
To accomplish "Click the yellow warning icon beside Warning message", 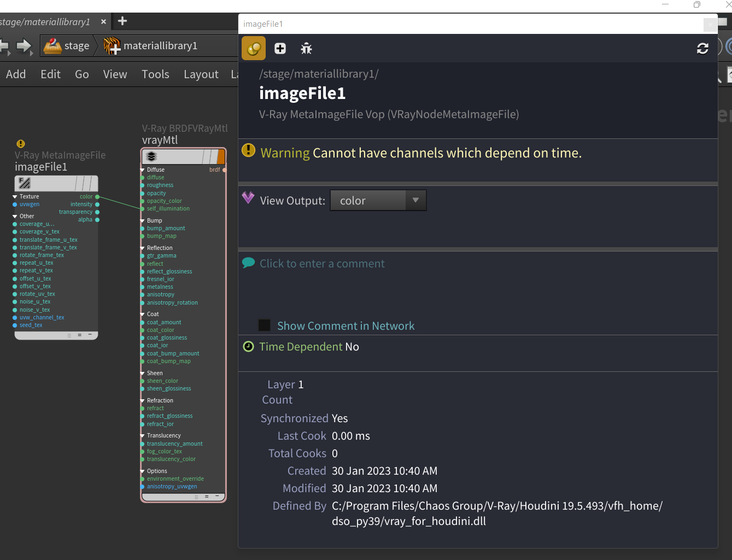I will point(248,150).
